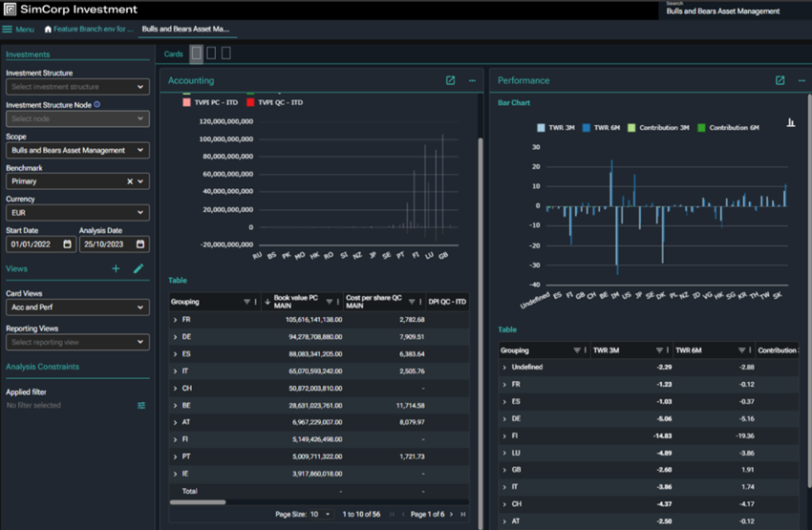Select the single-column card layout icon

coord(196,53)
